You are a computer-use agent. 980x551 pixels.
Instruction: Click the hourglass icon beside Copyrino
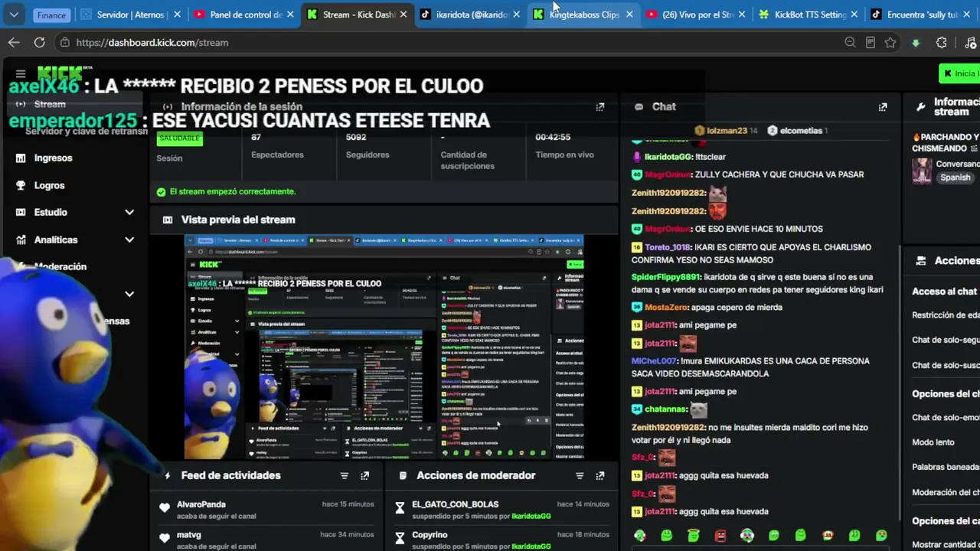tap(400, 538)
